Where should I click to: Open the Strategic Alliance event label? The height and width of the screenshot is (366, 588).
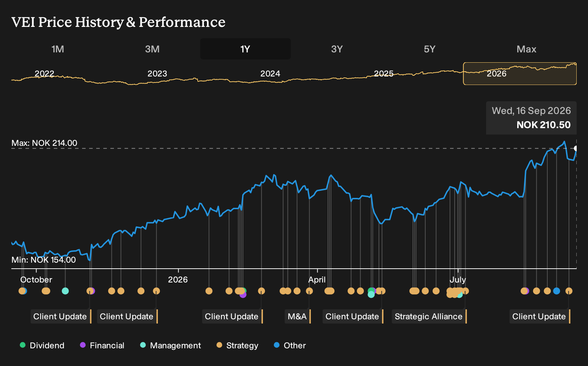point(429,316)
